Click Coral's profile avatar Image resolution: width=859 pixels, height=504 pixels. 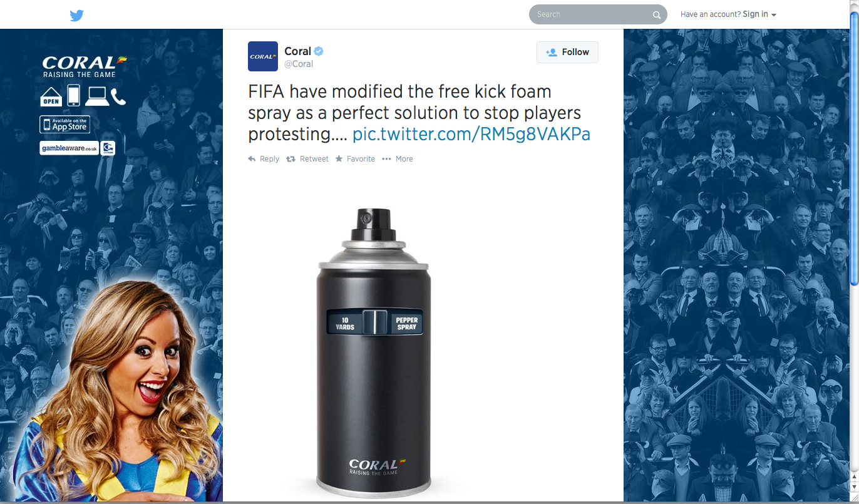(x=263, y=56)
